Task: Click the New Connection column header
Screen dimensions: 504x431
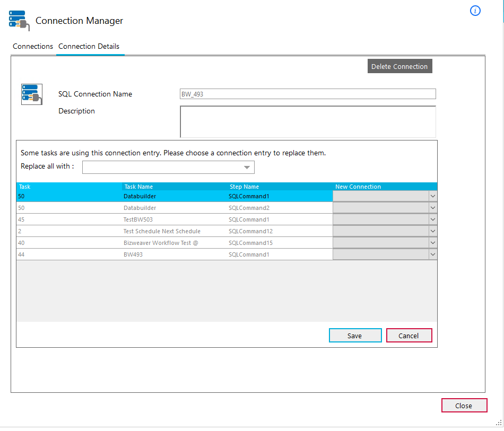Action: [385, 187]
